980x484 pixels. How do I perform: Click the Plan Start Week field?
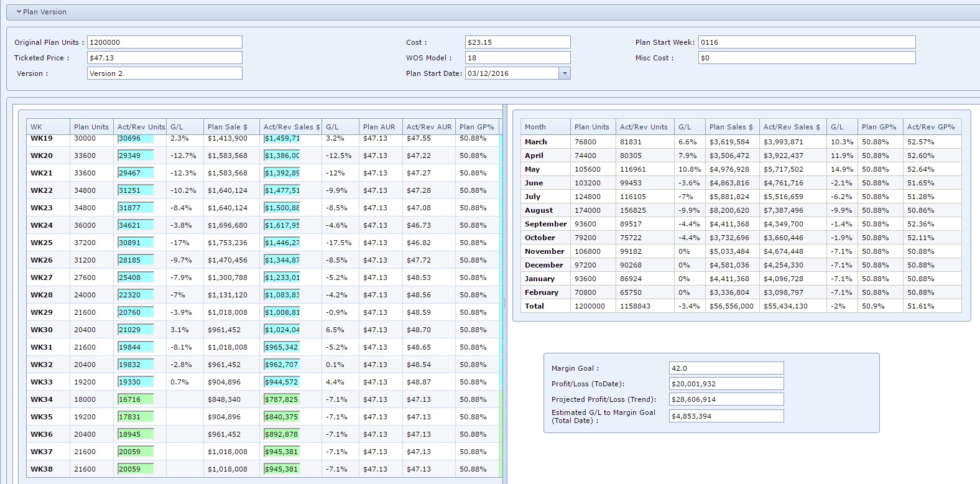coord(807,42)
